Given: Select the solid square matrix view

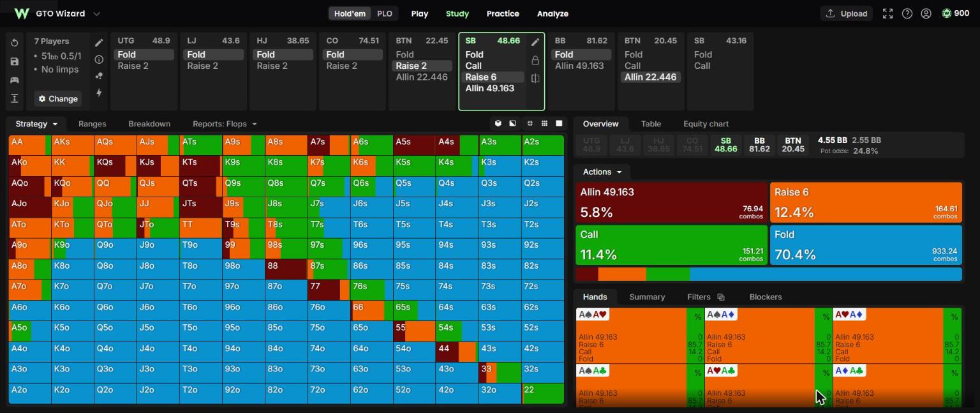Looking at the screenshot, I should pyautogui.click(x=559, y=123).
